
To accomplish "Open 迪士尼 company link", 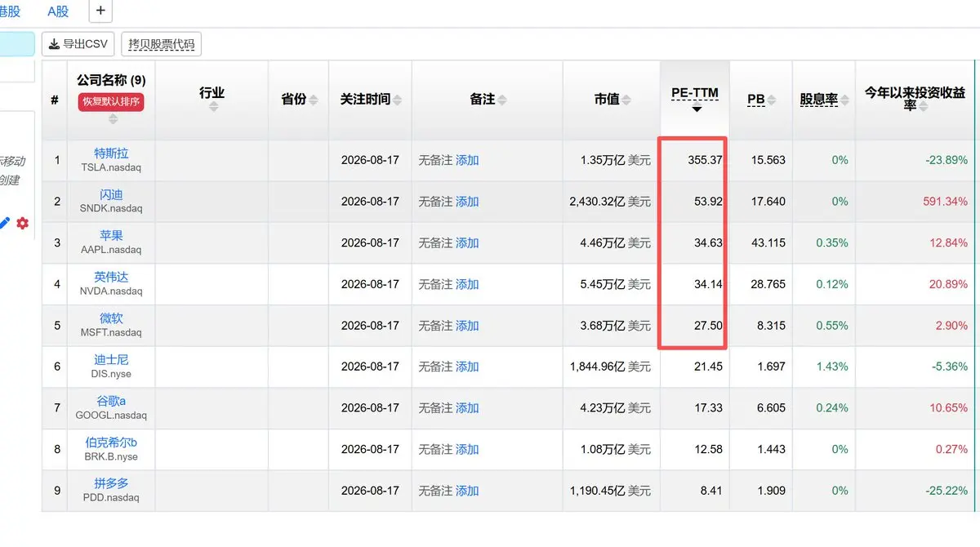I will click(111, 359).
